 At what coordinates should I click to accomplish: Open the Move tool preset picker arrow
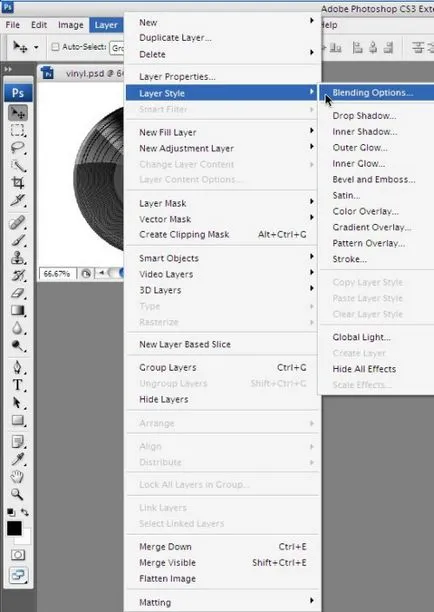36,47
